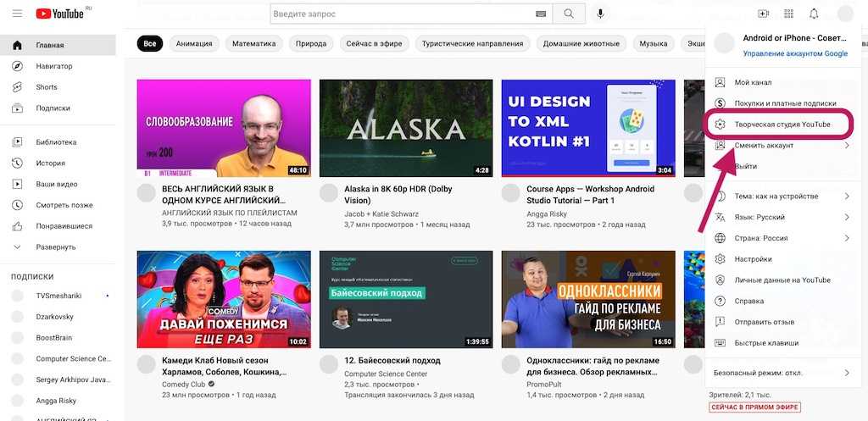Image resolution: width=868 pixels, height=421 pixels.
Task: Open 'Творческая студия YouTube' menu item
Action: click(782, 125)
